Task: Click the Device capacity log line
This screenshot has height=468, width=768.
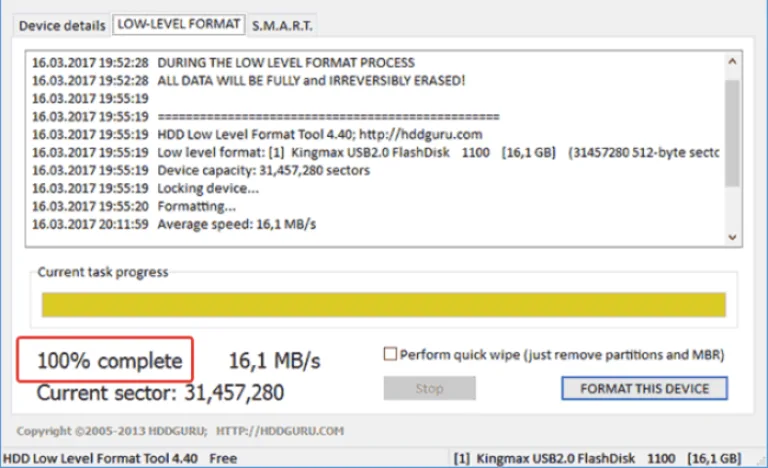Action: [201, 171]
